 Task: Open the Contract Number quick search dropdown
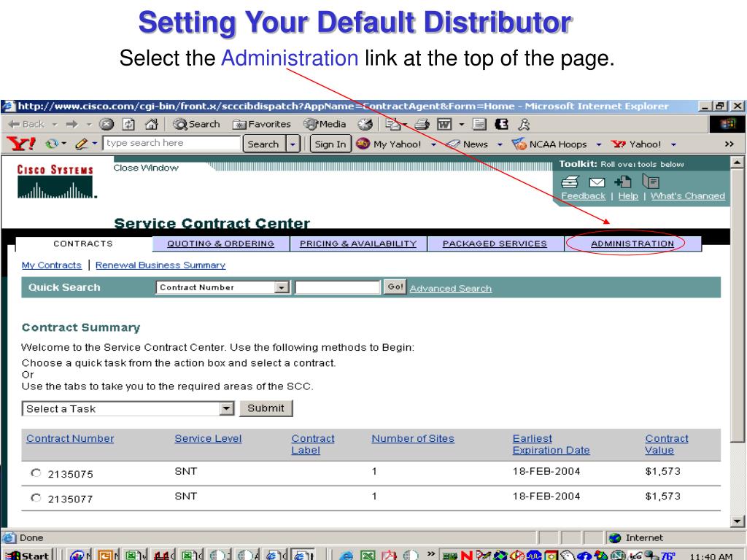[x=222, y=287]
